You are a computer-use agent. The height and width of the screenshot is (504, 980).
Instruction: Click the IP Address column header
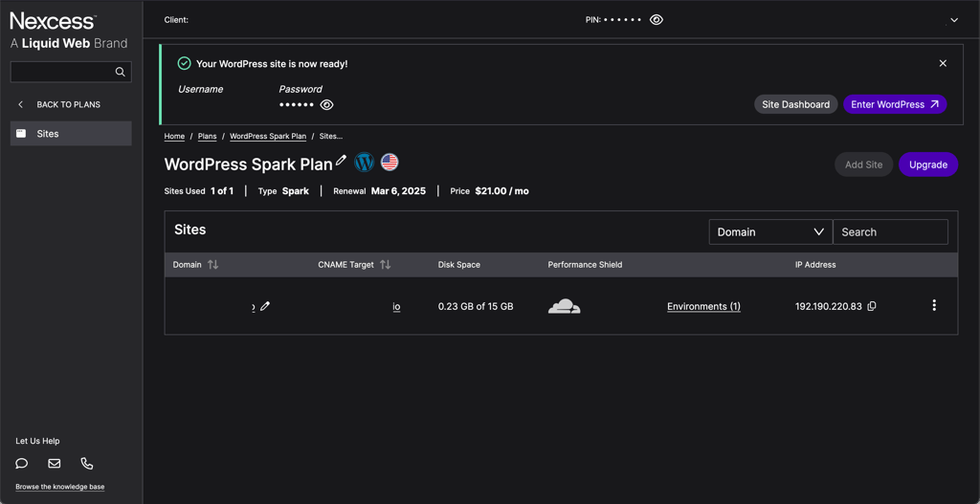[x=815, y=265]
